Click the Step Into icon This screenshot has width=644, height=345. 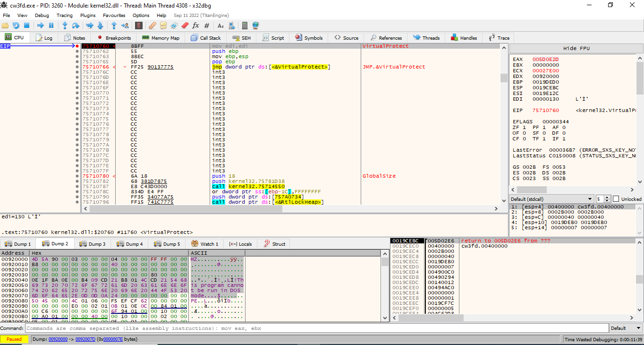coord(65,26)
